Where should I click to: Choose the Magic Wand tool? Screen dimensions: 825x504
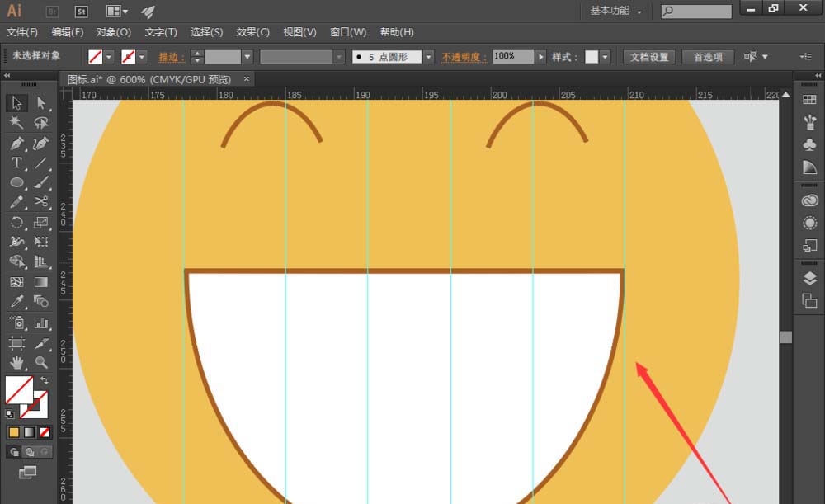click(16, 123)
